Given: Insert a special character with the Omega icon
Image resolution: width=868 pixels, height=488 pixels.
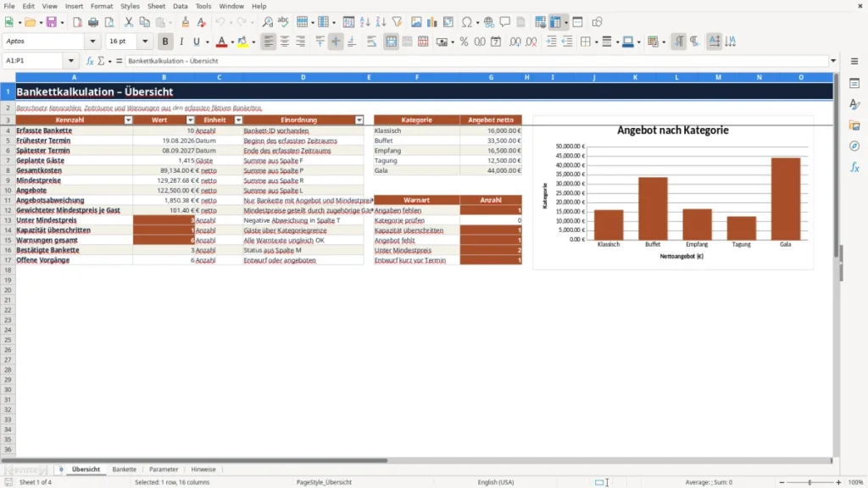Looking at the screenshot, I should pyautogui.click(x=467, y=22).
